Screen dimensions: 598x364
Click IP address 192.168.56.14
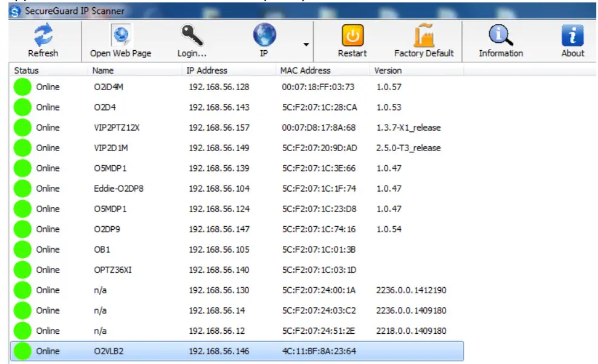click(216, 311)
